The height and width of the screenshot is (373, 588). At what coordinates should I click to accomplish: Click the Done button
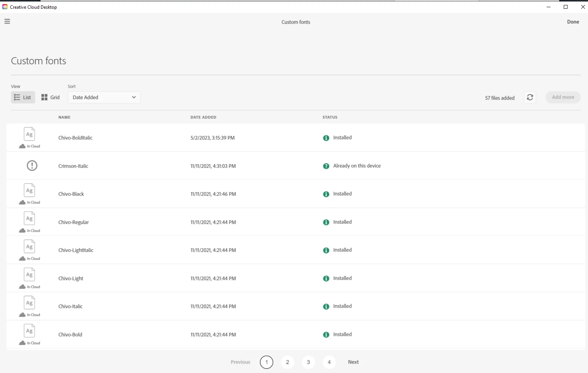(573, 22)
